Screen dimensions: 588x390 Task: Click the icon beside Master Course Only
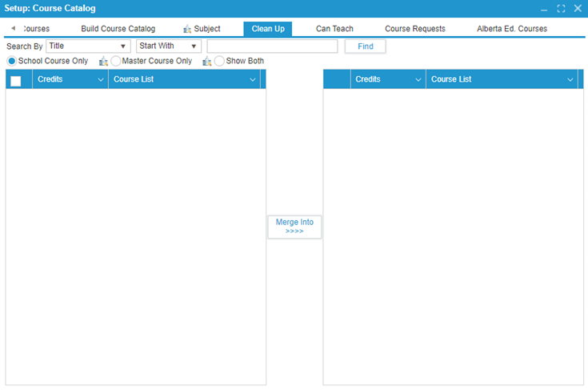tap(103, 61)
